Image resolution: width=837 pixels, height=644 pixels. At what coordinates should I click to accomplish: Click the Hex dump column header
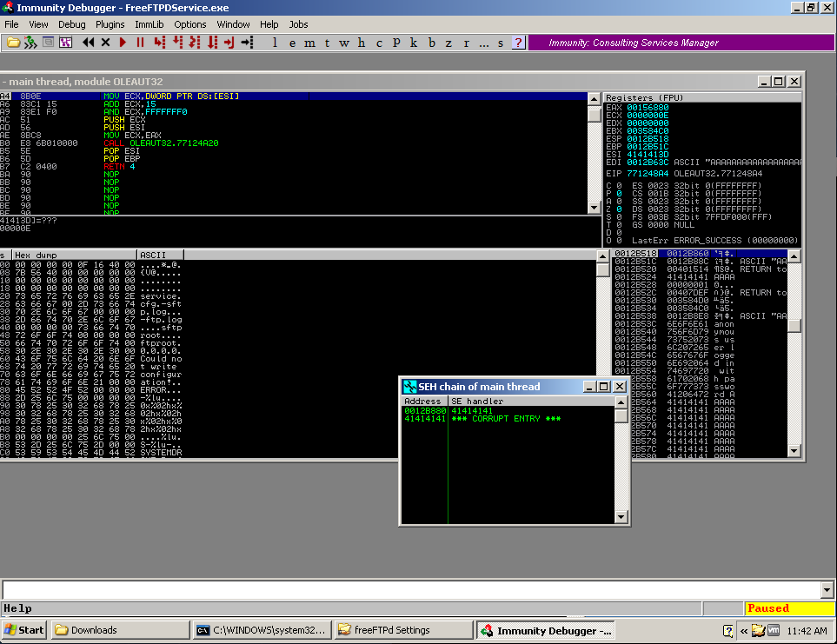click(75, 255)
